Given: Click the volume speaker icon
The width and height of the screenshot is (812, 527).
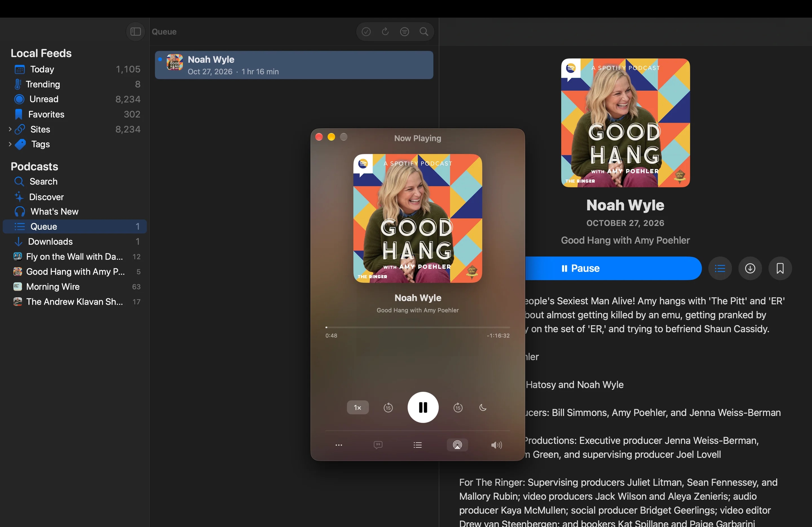Looking at the screenshot, I should 497,445.
